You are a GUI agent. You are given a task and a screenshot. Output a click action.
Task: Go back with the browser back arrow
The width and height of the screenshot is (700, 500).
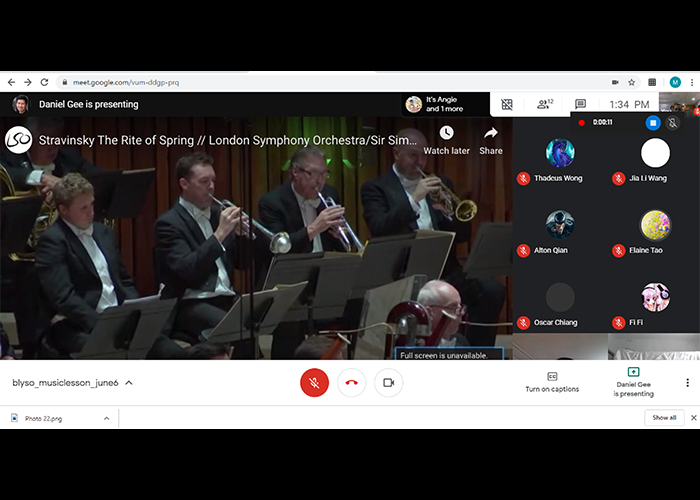pos(12,82)
